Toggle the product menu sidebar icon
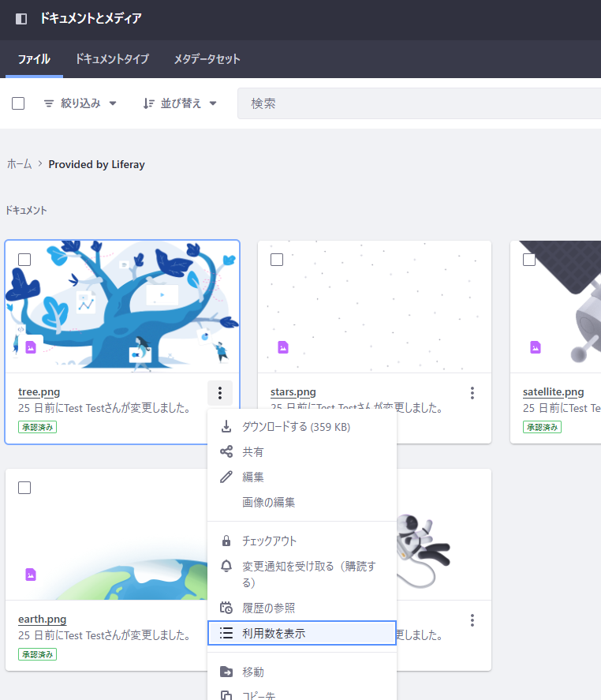The height and width of the screenshot is (700, 601). point(21,18)
